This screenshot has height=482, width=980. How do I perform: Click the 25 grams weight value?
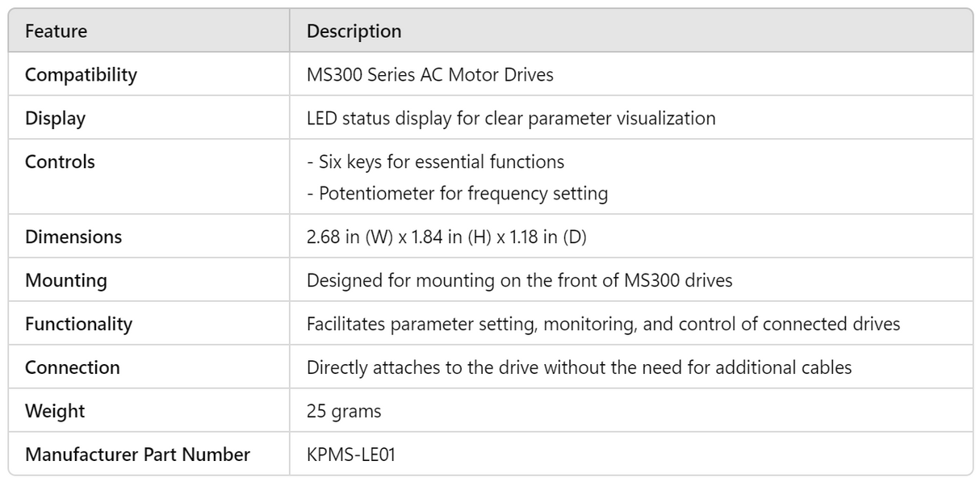tap(343, 412)
